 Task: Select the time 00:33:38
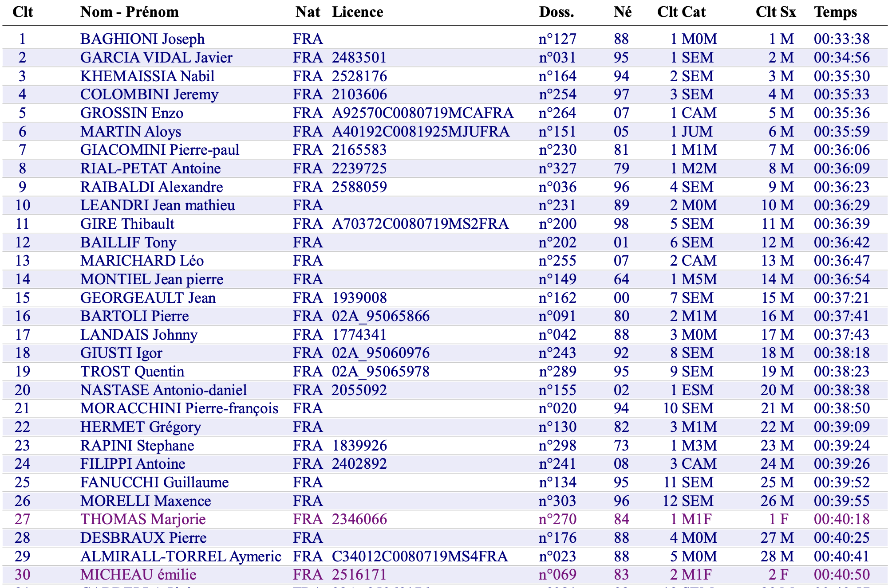(841, 39)
